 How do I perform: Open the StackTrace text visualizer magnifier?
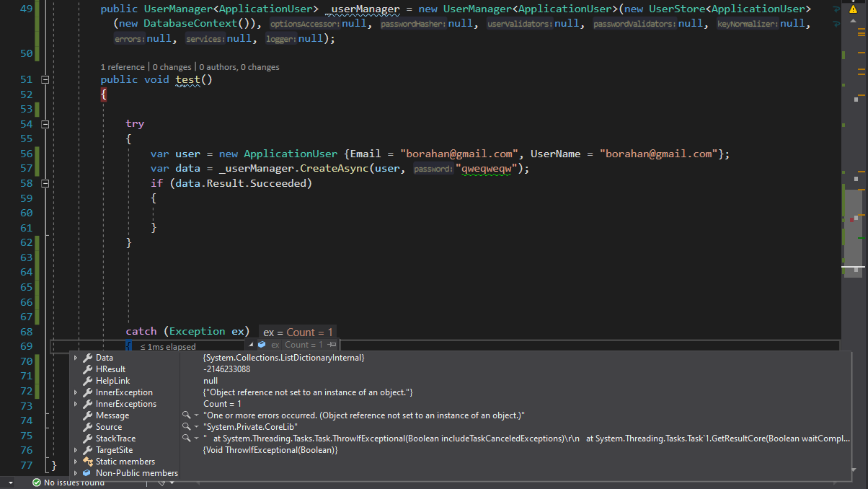point(186,438)
